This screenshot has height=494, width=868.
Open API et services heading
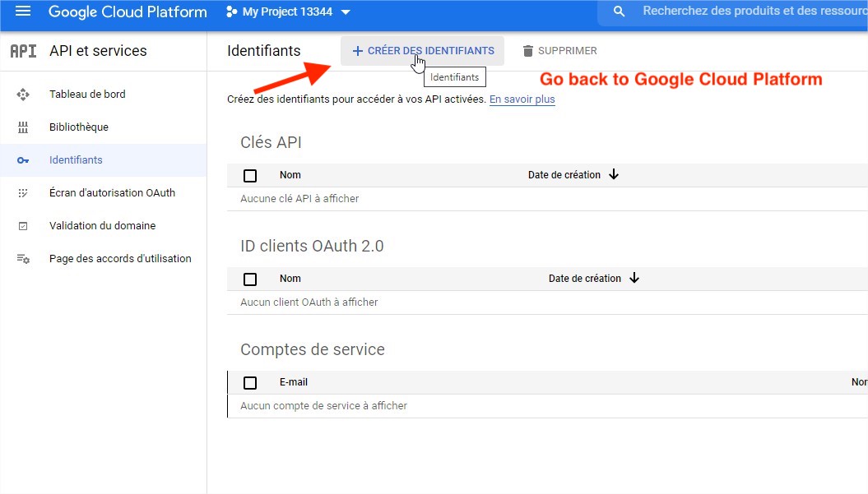tap(98, 51)
